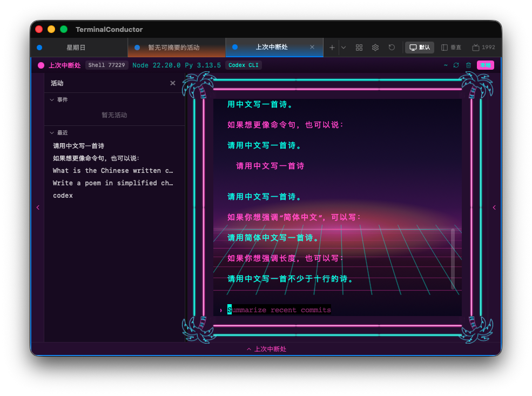Close the 上次中断处 tab
Image resolution: width=532 pixels, height=396 pixels.
[312, 47]
